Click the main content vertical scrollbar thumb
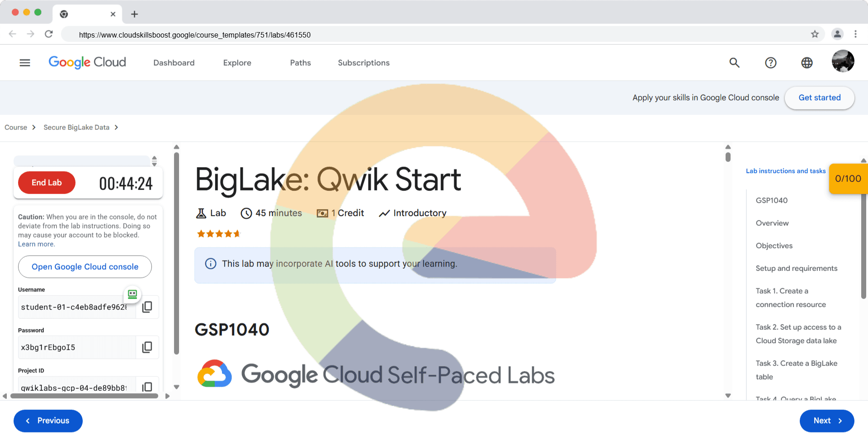The height and width of the screenshot is (441, 868). pos(728,157)
